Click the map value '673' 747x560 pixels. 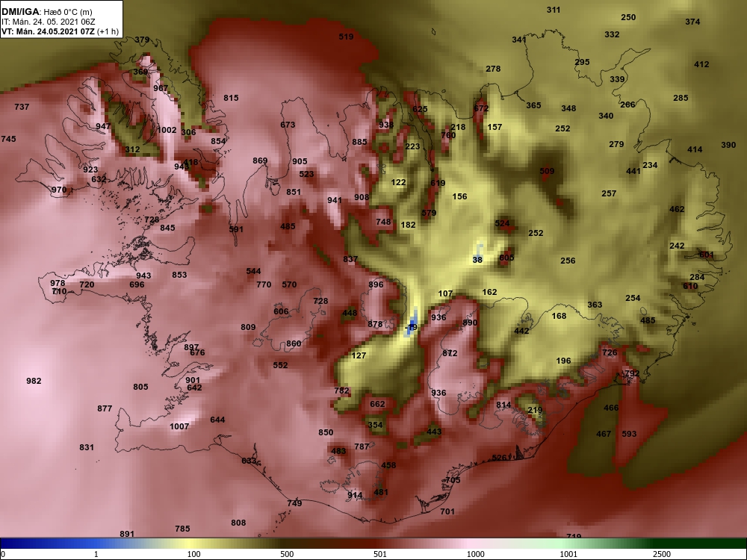click(288, 125)
